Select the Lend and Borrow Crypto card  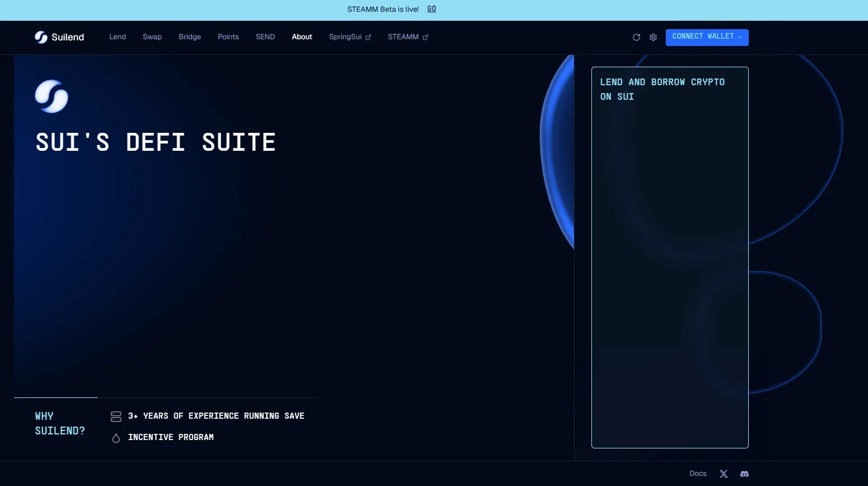coord(670,257)
